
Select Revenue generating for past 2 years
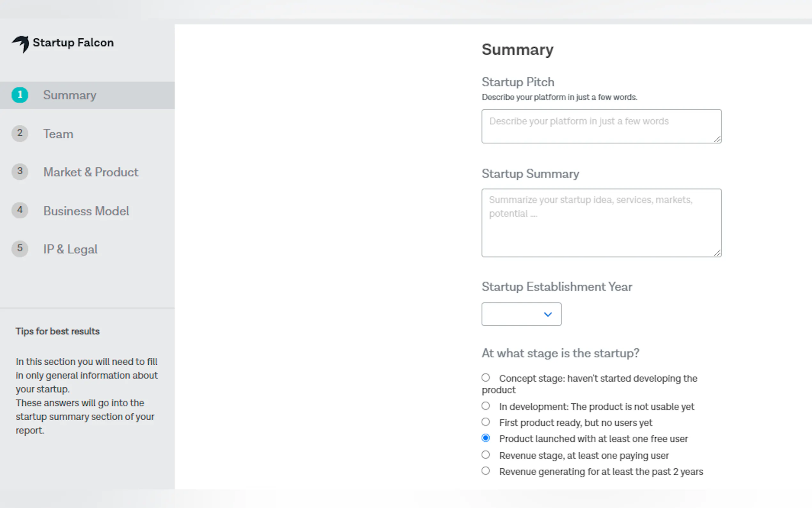pos(485,471)
